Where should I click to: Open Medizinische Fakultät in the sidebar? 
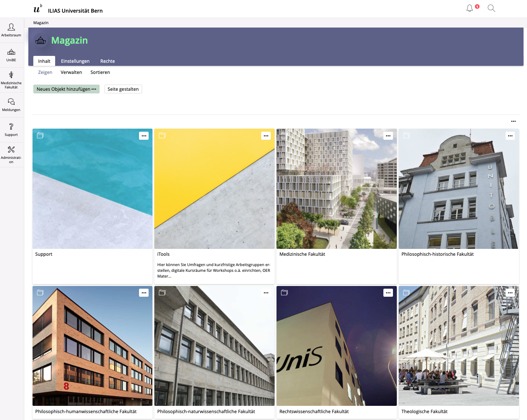(11, 80)
